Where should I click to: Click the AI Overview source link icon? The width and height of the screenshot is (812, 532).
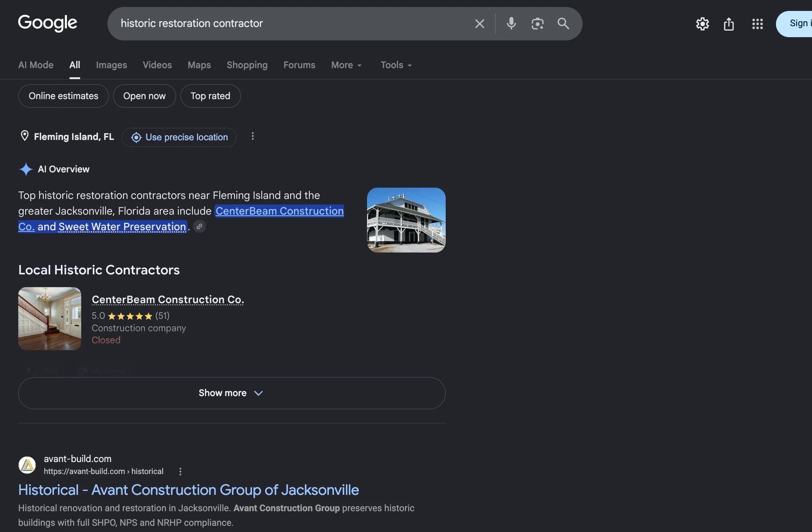[x=199, y=227]
